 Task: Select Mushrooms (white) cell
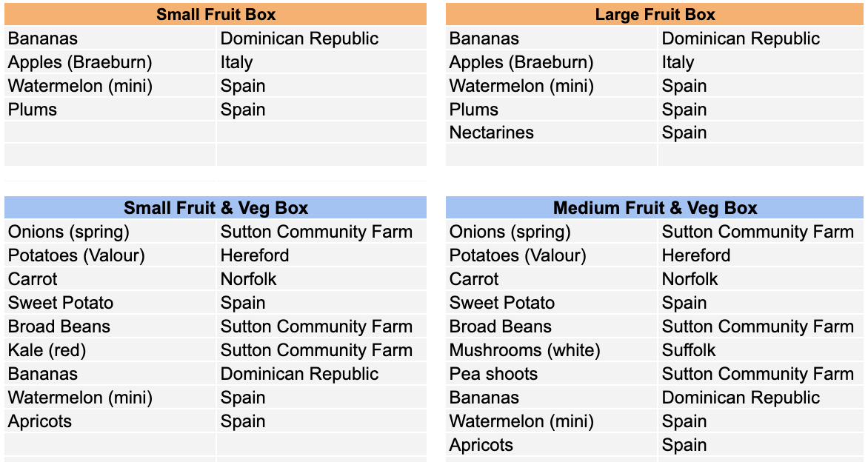click(x=551, y=350)
